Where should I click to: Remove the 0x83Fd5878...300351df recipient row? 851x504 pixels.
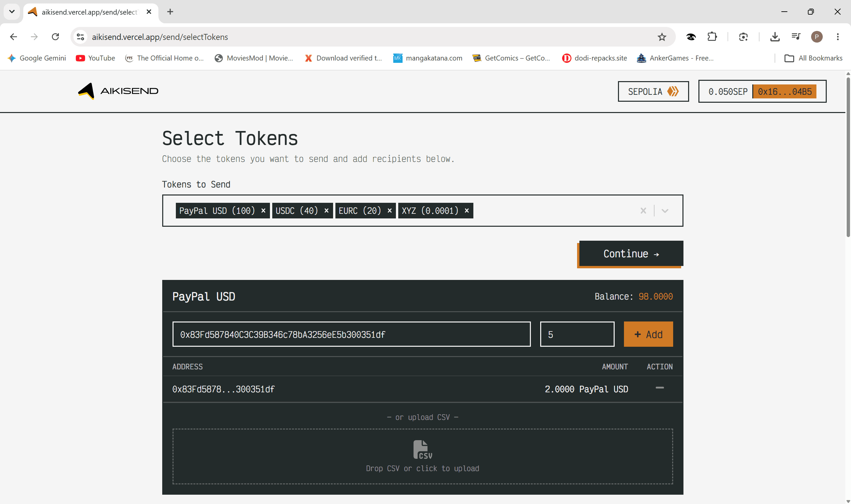pos(660,388)
